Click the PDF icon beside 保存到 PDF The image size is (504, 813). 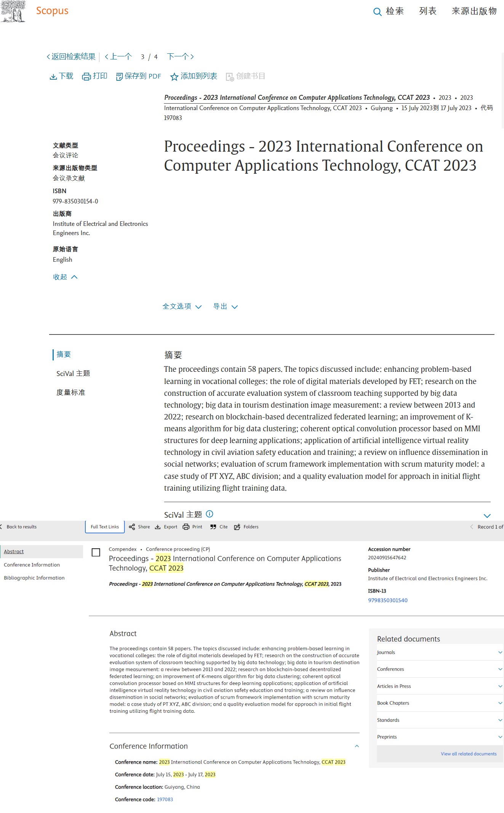(119, 77)
